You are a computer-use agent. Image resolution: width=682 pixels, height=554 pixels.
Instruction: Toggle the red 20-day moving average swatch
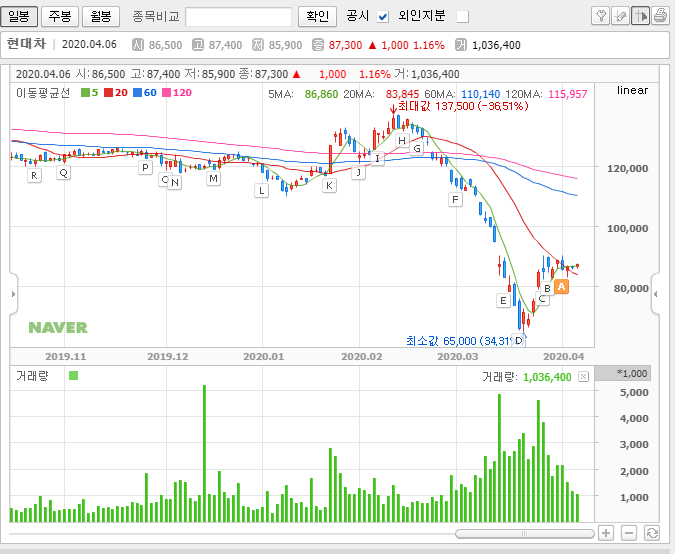[x=109, y=93]
